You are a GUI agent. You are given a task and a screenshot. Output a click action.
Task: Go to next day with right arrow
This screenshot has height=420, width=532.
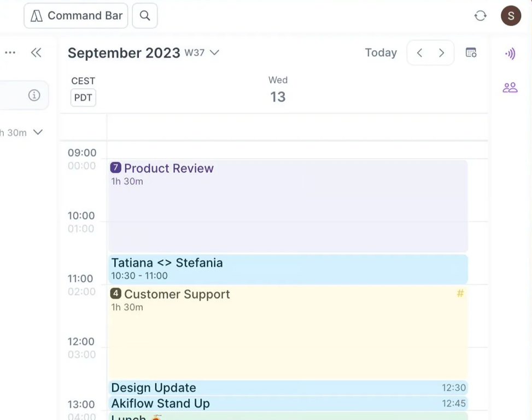tap(441, 52)
